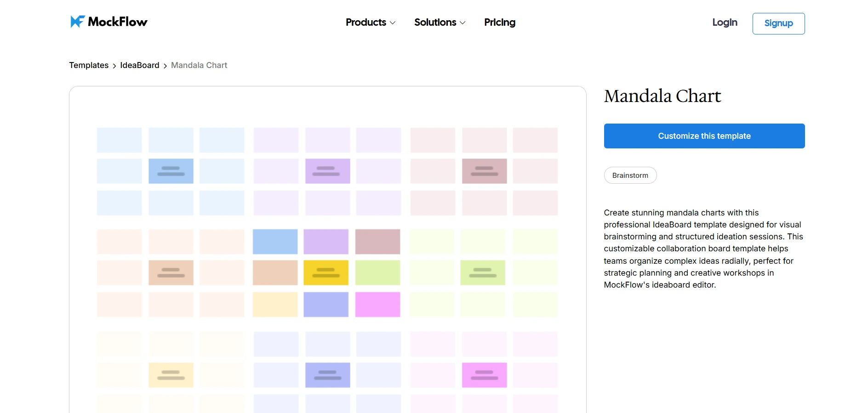Click the pale yellow labeled note at bottom-left
This screenshot has width=868, height=413.
click(x=171, y=375)
